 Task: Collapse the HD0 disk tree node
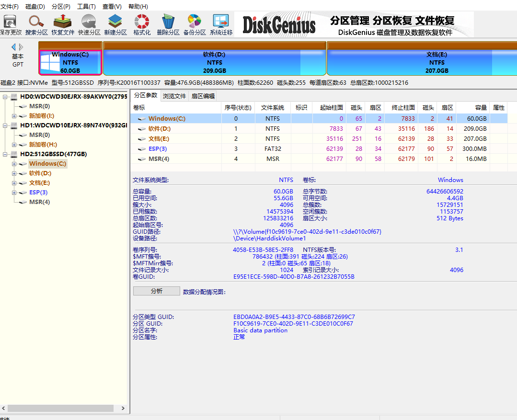(x=5, y=97)
